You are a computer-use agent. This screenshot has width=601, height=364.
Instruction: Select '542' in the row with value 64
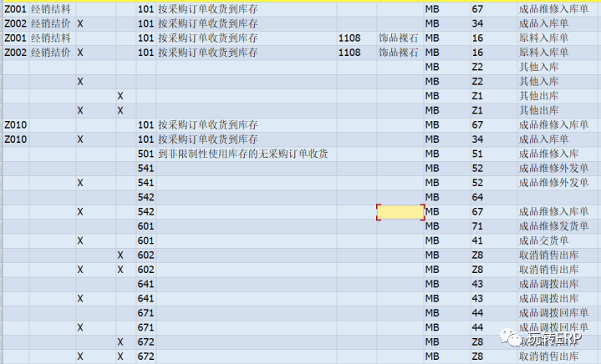145,198
